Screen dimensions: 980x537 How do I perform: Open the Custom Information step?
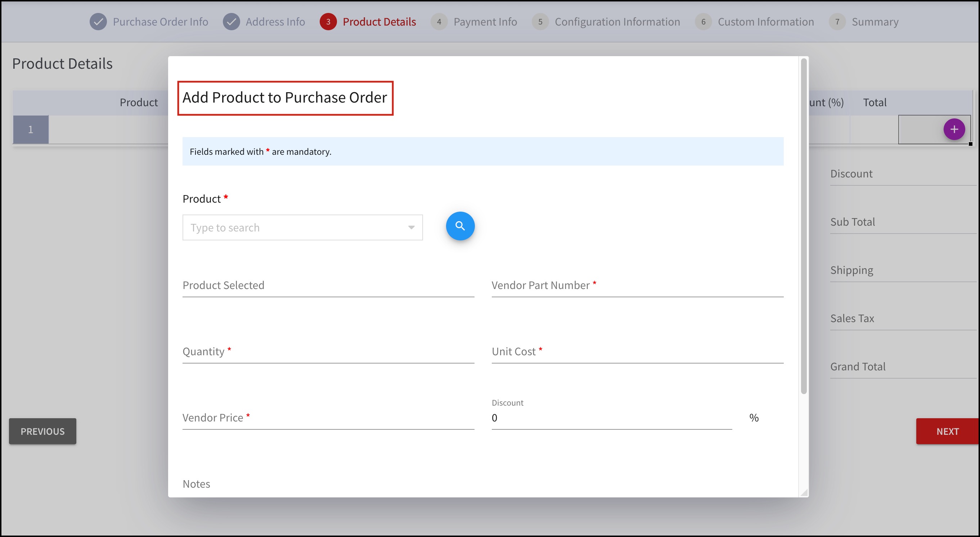[765, 22]
